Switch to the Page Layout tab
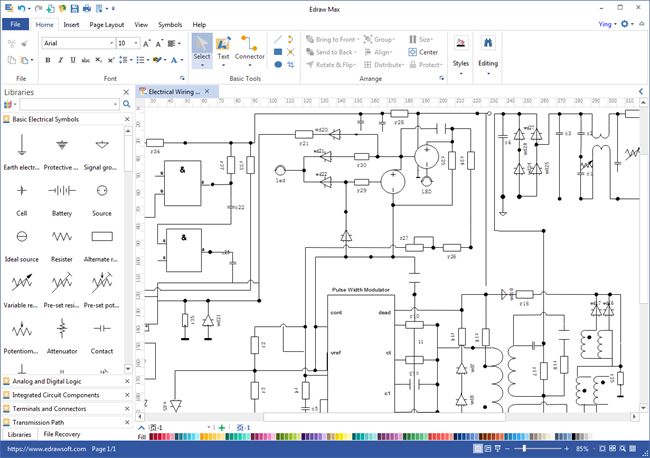This screenshot has height=458, width=650. tap(107, 25)
